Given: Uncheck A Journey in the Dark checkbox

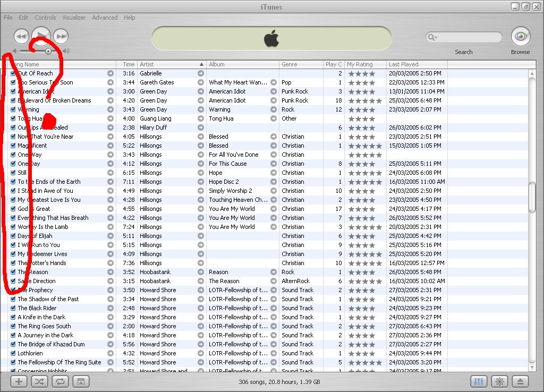Looking at the screenshot, I should (x=13, y=335).
